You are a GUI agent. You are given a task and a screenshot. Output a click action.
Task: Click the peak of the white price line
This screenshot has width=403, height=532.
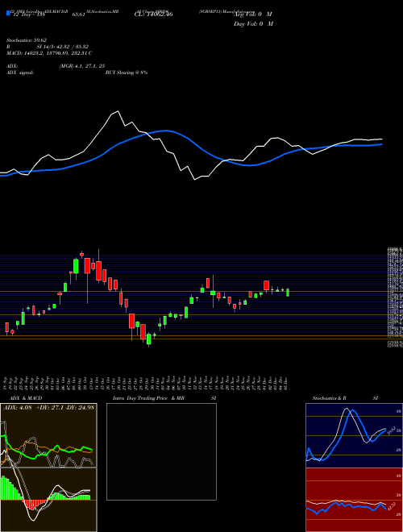(118, 111)
